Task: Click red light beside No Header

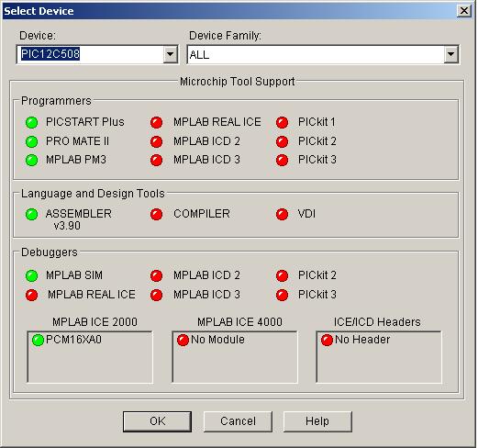Action: tap(327, 340)
